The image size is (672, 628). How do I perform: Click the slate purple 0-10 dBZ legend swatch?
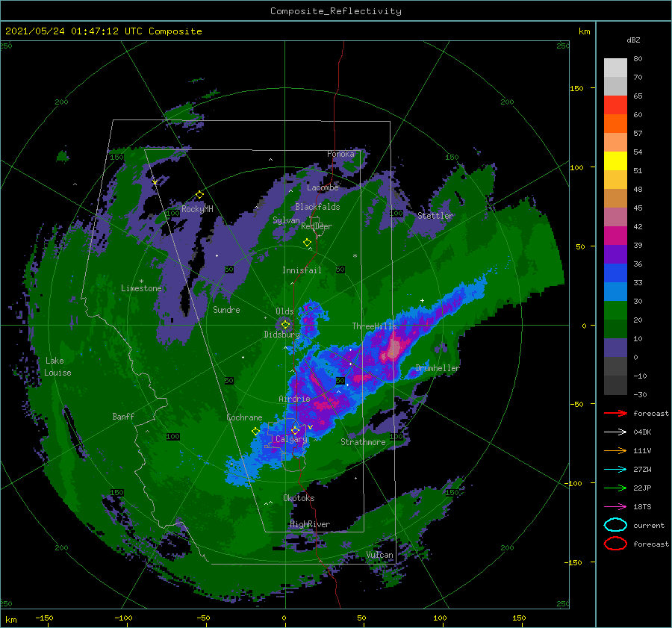615,348
